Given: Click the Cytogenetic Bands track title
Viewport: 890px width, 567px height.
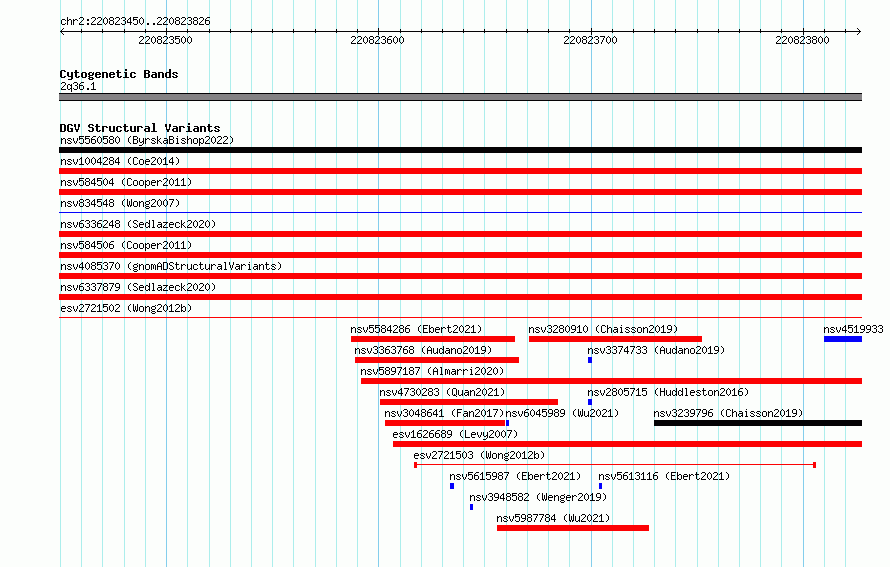Looking at the screenshot, I should point(119,74).
